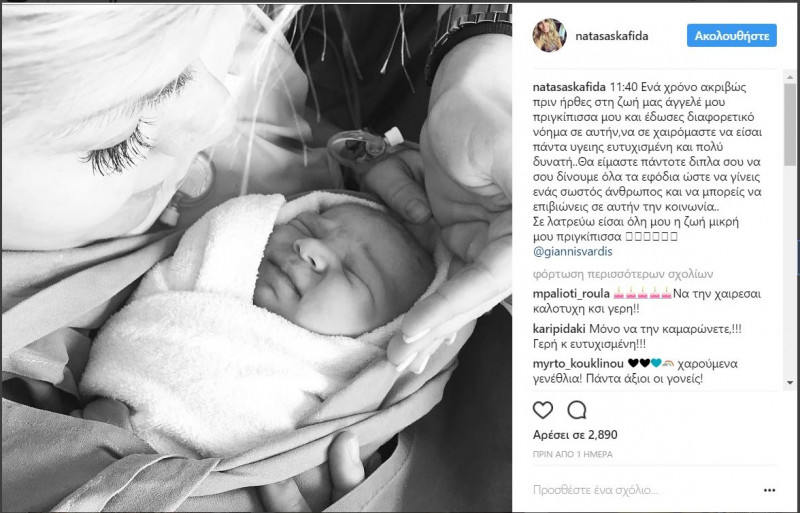Open natasaskafida profile picture avatar
The width and height of the screenshot is (800, 513).
click(x=549, y=35)
